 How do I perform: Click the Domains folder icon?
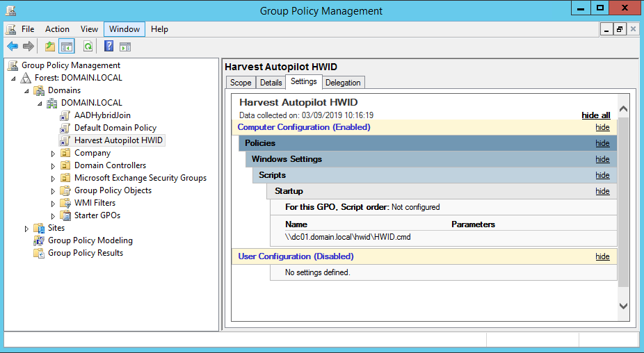[39, 90]
